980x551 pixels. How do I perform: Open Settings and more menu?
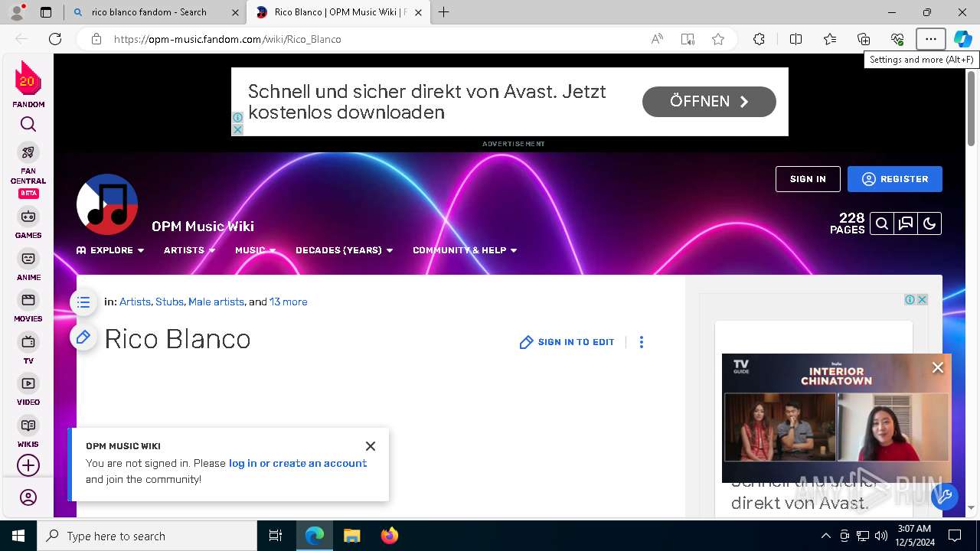[931, 39]
